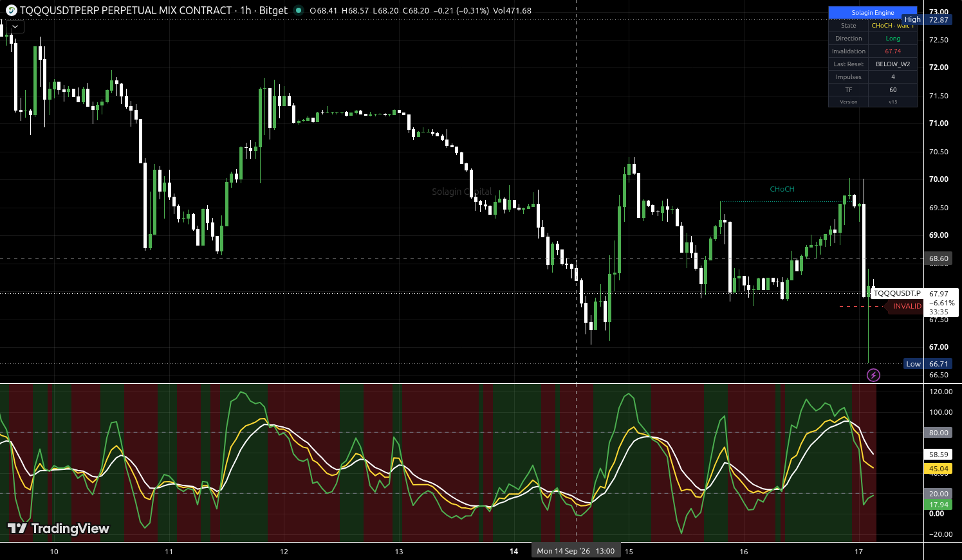Click the Direction row label
This screenshot has width=962, height=560.
point(848,39)
